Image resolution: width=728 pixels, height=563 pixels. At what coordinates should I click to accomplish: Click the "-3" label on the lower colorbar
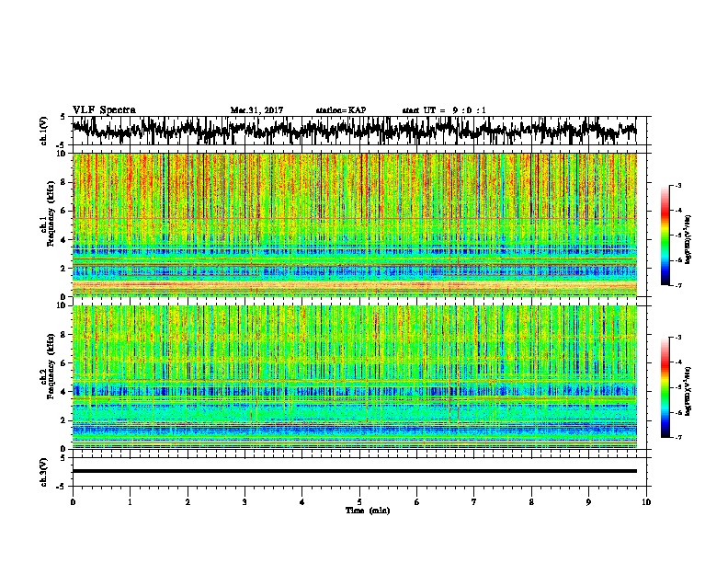[x=678, y=338]
